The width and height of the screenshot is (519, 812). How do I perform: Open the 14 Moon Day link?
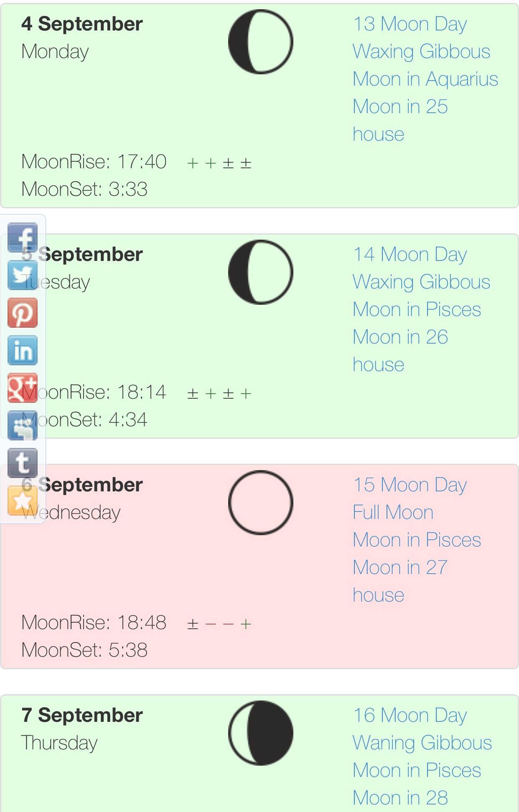[410, 255]
